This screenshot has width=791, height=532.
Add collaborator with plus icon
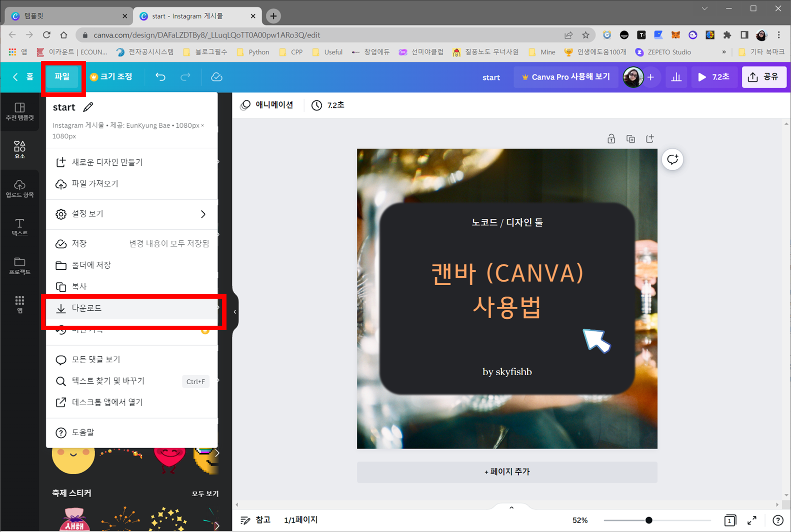click(650, 77)
